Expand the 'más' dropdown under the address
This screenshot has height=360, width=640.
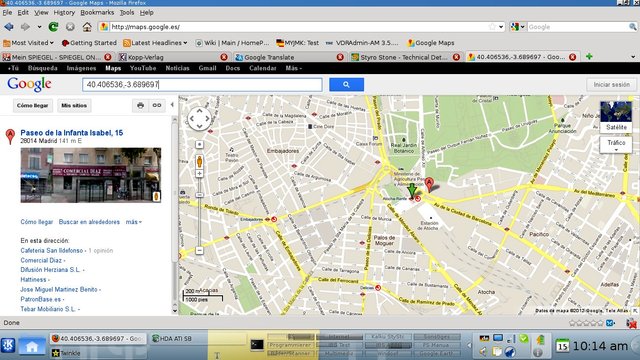click(x=133, y=222)
